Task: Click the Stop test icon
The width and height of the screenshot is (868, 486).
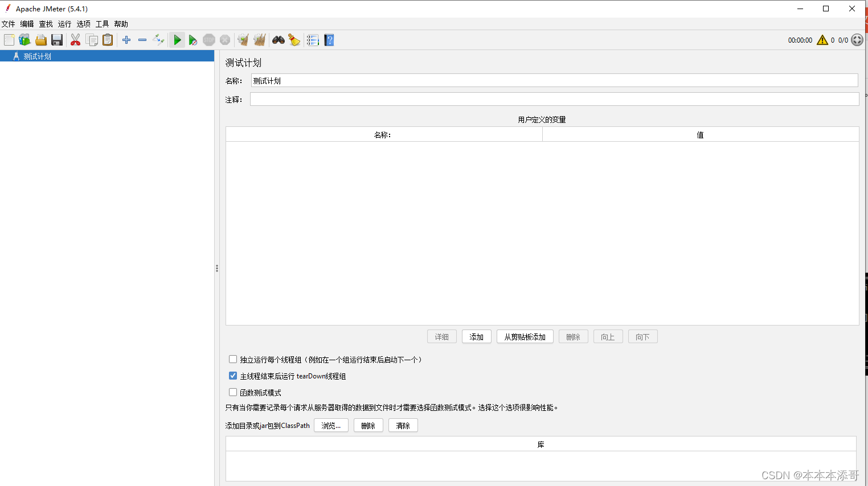Action: (209, 40)
